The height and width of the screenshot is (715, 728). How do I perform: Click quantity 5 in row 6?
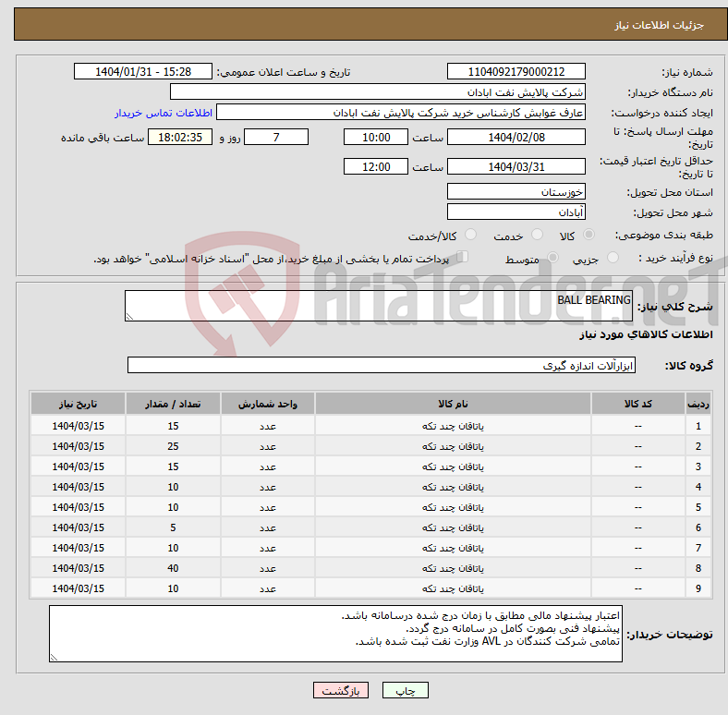[x=173, y=527]
